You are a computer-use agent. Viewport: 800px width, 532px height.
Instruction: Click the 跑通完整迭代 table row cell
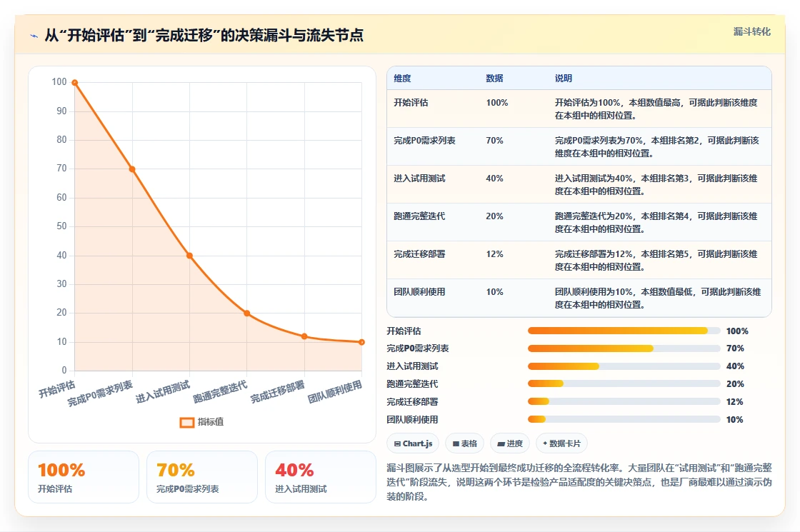419,216
